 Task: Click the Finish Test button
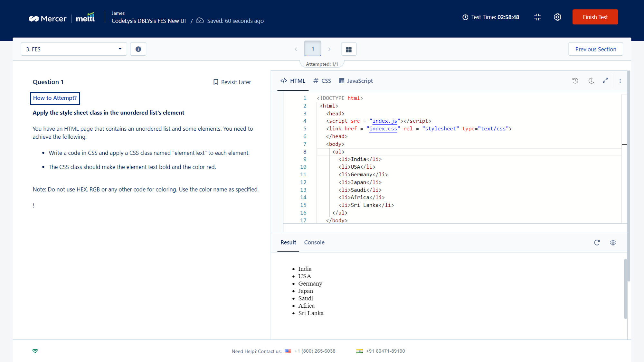(x=595, y=17)
